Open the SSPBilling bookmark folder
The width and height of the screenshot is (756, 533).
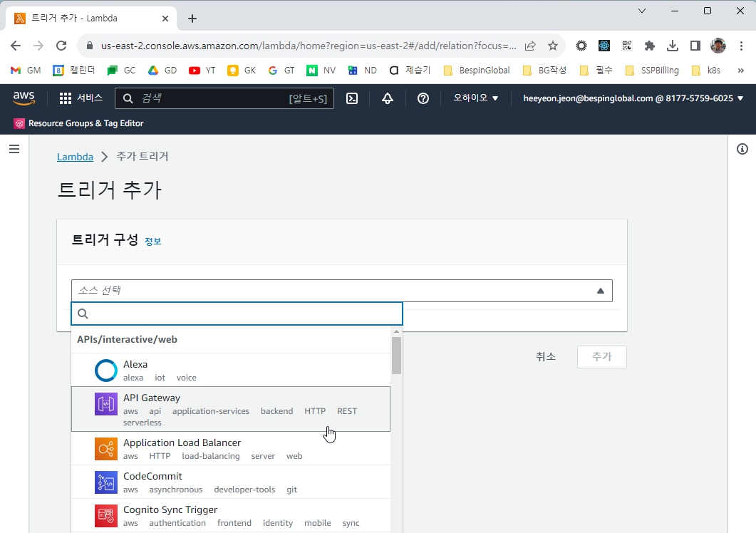[x=651, y=71]
